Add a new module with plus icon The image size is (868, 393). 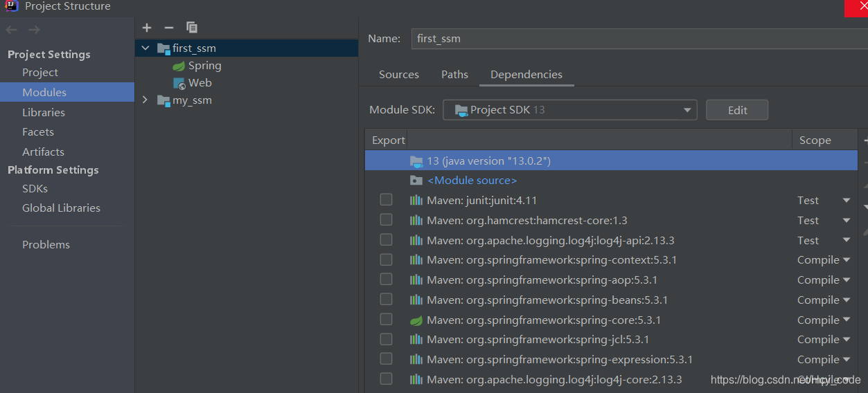click(147, 28)
